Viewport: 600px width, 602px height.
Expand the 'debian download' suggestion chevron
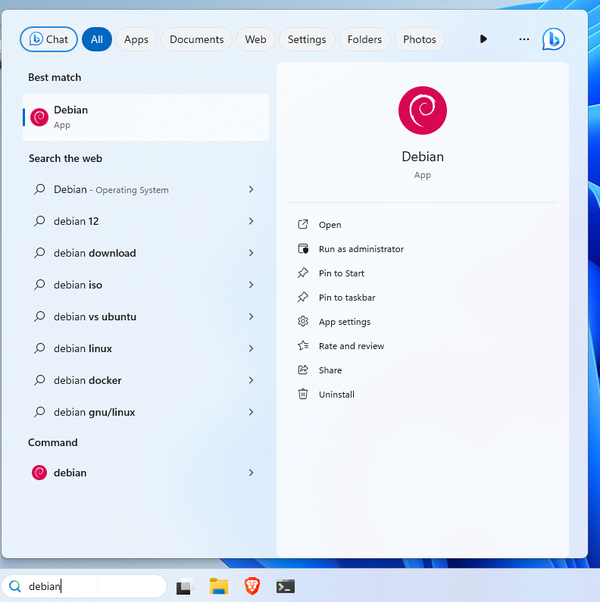[251, 253]
